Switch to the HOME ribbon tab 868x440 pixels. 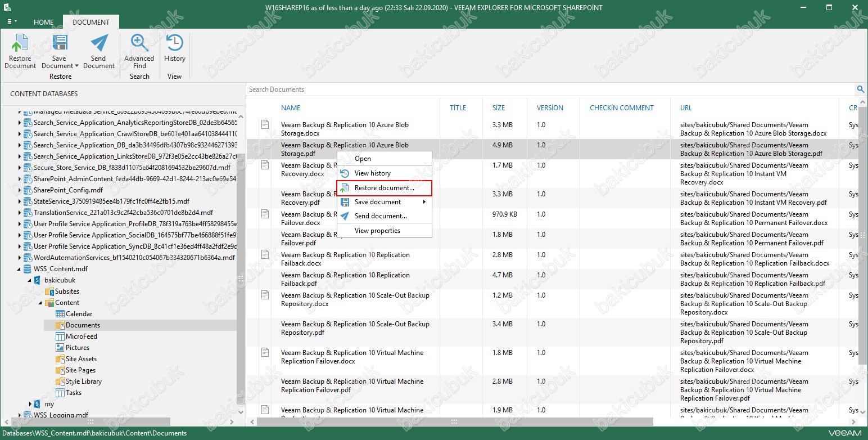[43, 22]
